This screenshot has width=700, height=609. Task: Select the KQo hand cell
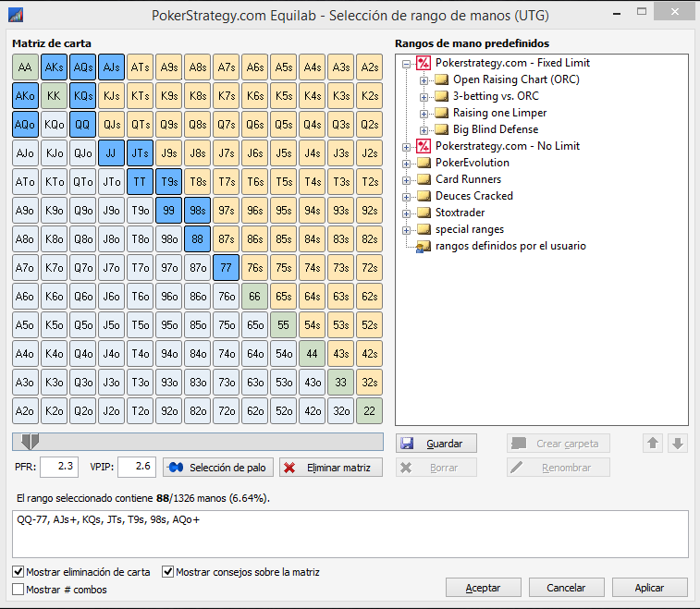point(54,125)
